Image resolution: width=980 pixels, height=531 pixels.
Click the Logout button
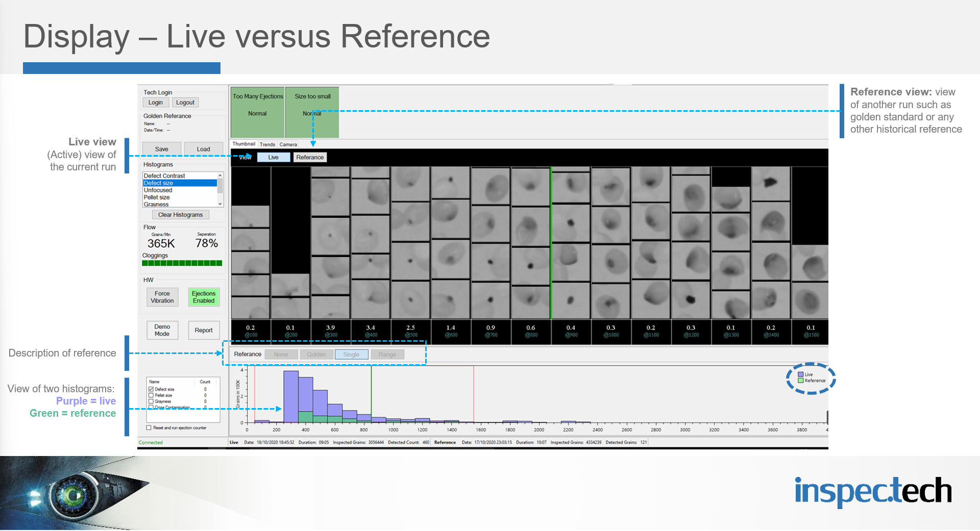(x=185, y=103)
